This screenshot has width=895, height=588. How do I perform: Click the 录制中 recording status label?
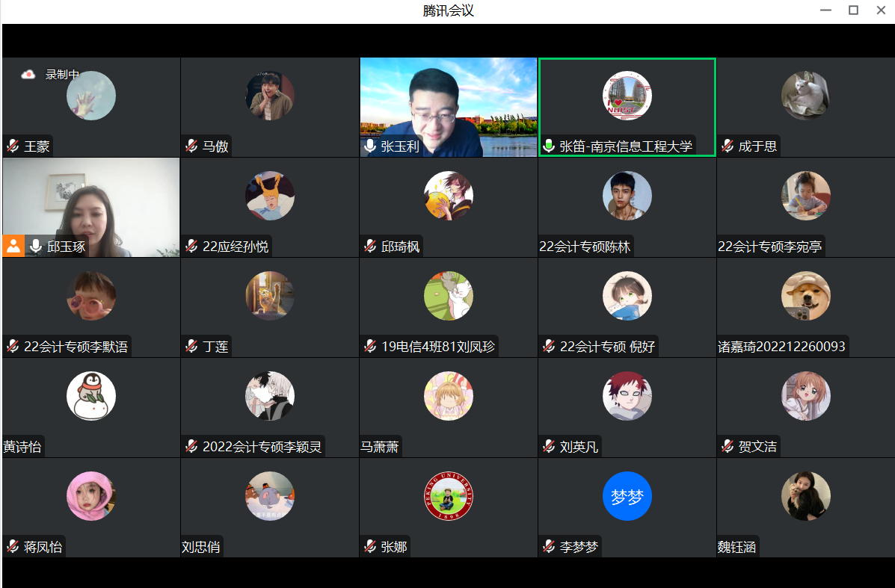click(x=62, y=74)
